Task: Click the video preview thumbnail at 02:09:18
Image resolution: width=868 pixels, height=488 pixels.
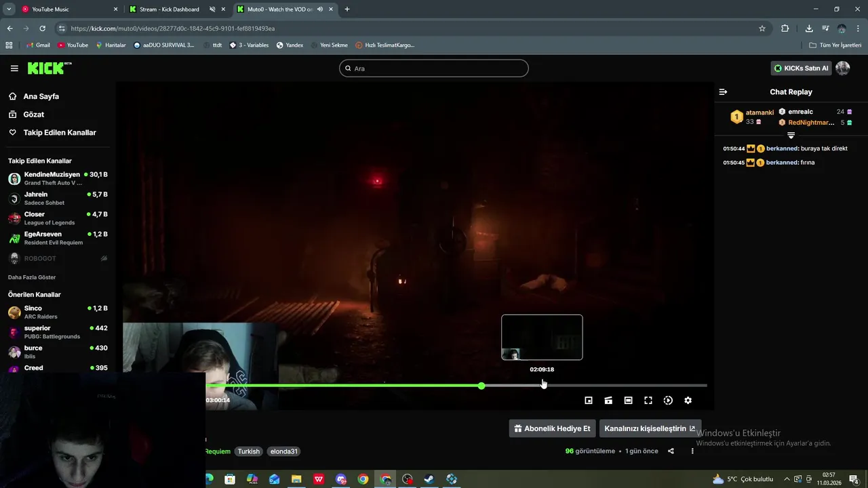Action: (x=542, y=338)
